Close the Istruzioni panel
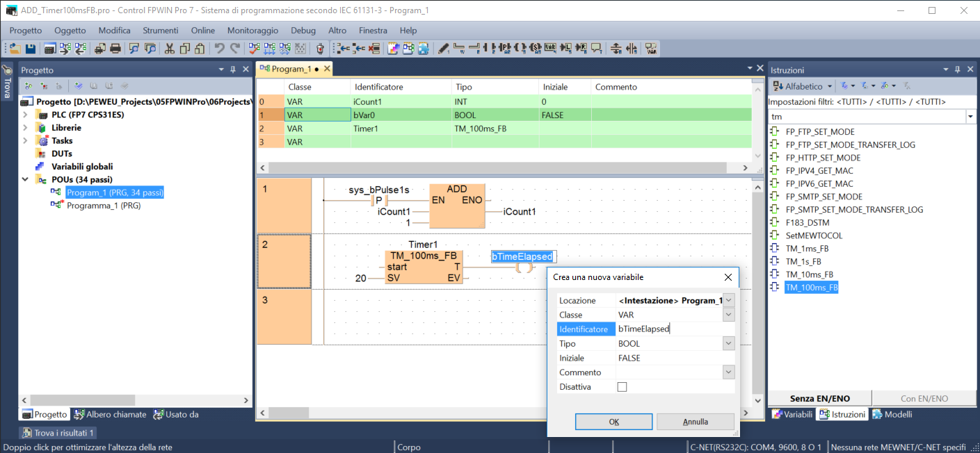Screen dimensions: 980x453 [970, 69]
